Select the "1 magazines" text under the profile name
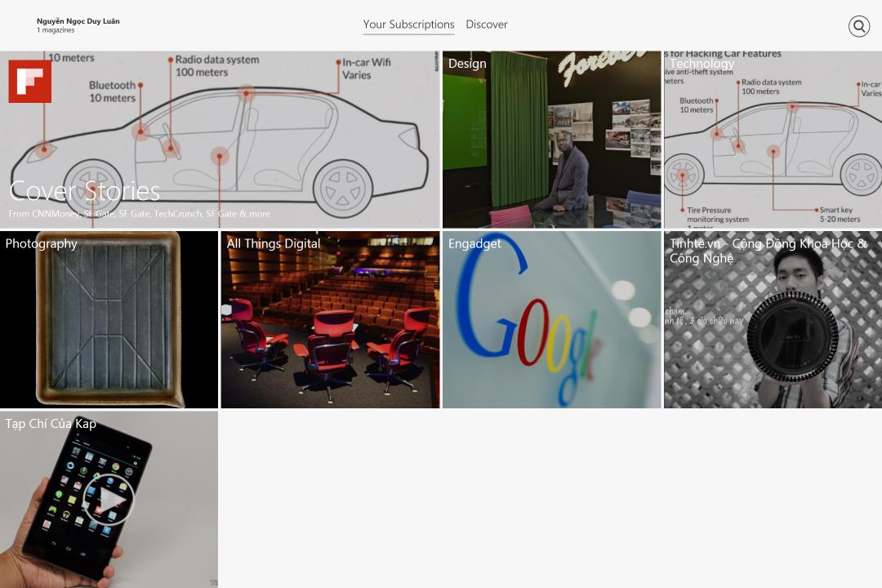This screenshot has width=882, height=588. (56, 31)
